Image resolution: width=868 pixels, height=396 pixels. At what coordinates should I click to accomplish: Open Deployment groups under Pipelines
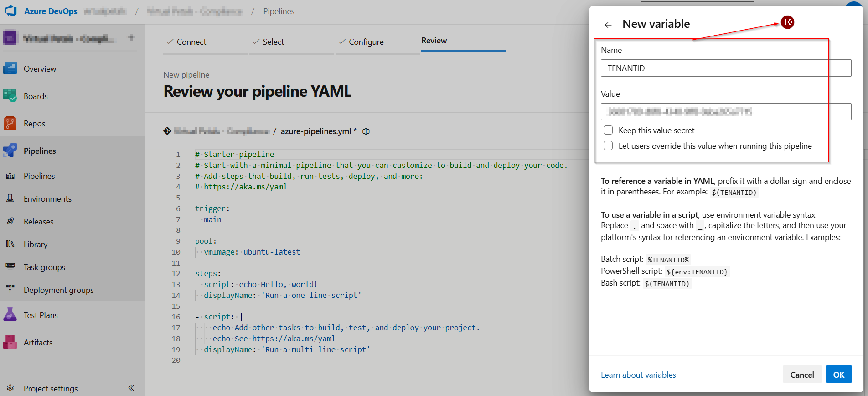(x=59, y=290)
